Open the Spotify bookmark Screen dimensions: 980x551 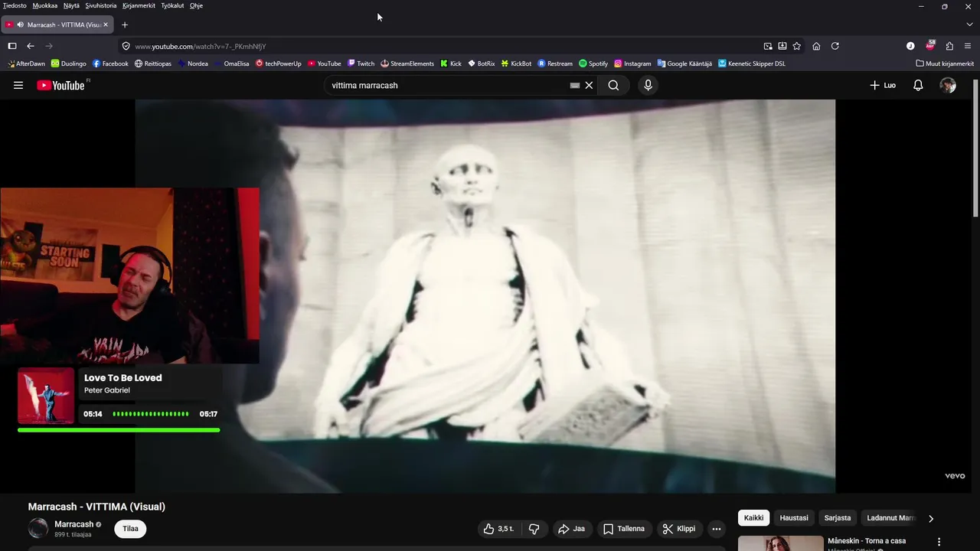(593, 64)
